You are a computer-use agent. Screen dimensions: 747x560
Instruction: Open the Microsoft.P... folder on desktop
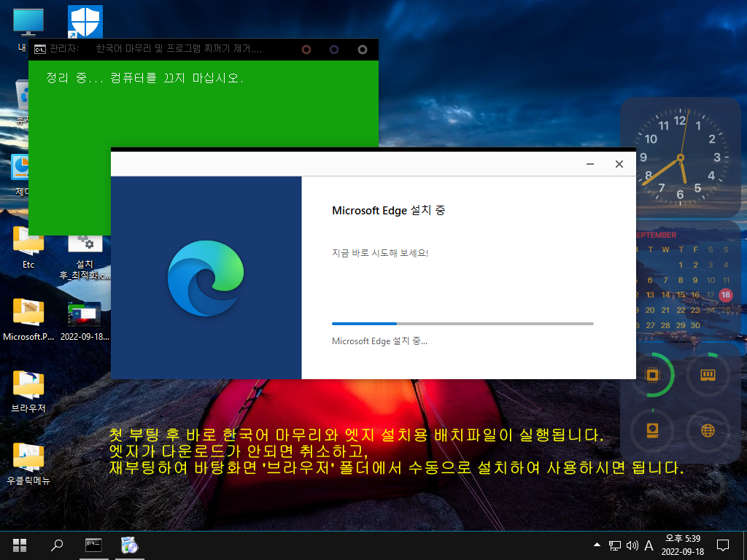28,320
